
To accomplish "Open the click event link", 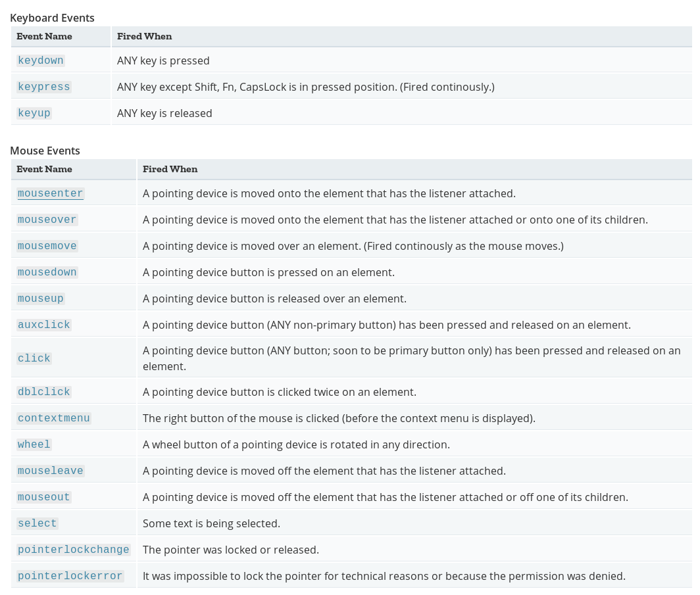I will [34, 358].
